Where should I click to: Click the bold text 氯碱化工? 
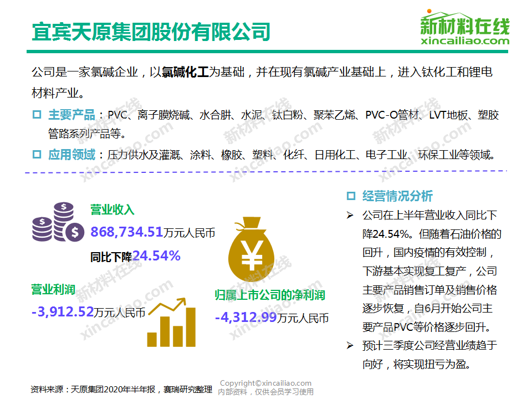(x=185, y=72)
